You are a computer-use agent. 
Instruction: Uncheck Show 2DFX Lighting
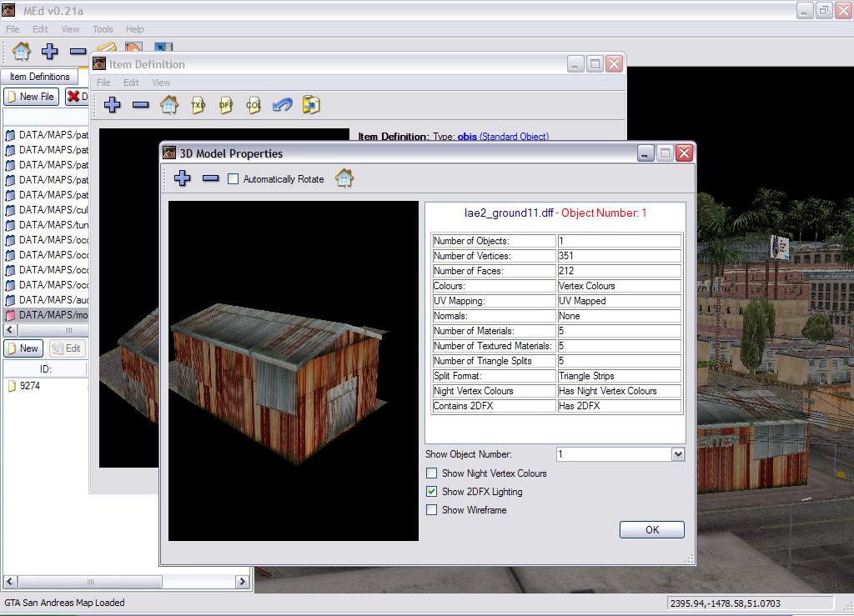point(431,492)
